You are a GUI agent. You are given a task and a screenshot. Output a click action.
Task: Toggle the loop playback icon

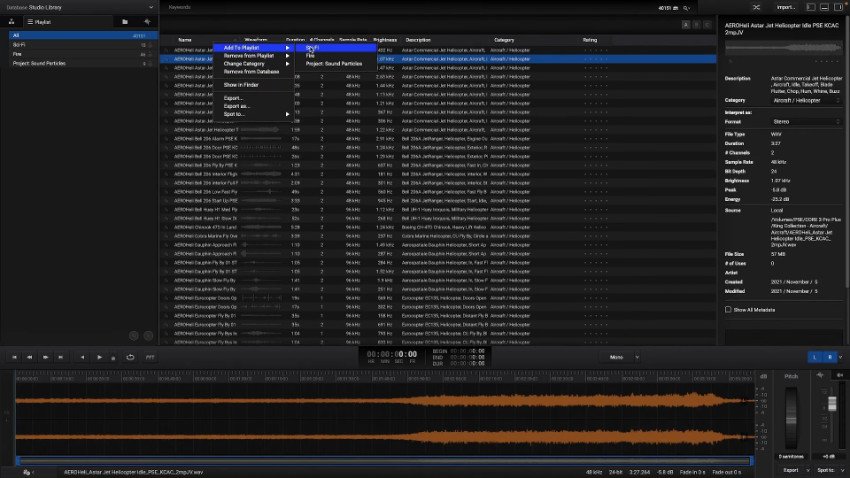pos(130,357)
